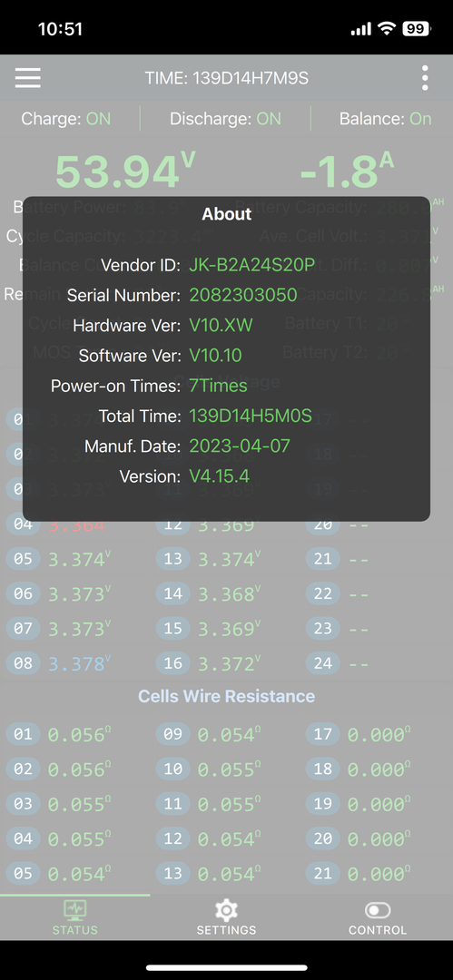The height and width of the screenshot is (980, 453).
Task: Tap Cells Wire Resistance heading
Action: coord(227,696)
